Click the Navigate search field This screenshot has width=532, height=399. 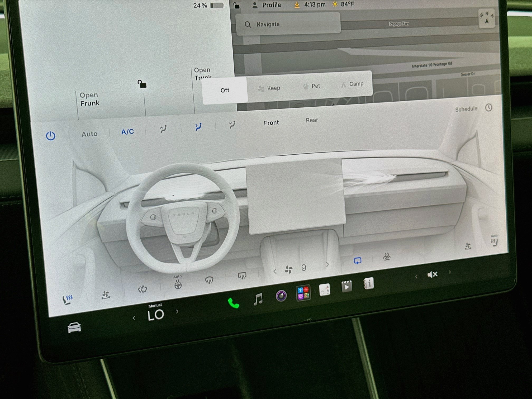coord(288,24)
